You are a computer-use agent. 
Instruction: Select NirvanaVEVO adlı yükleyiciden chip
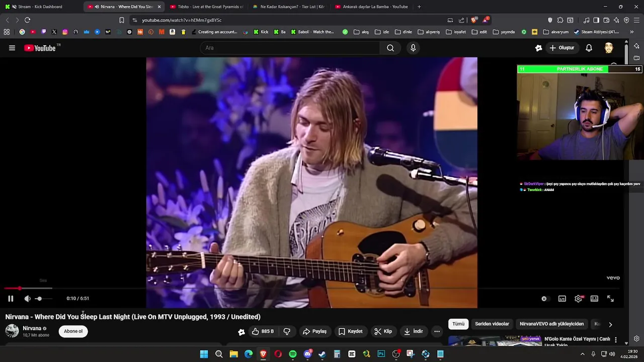(551, 324)
